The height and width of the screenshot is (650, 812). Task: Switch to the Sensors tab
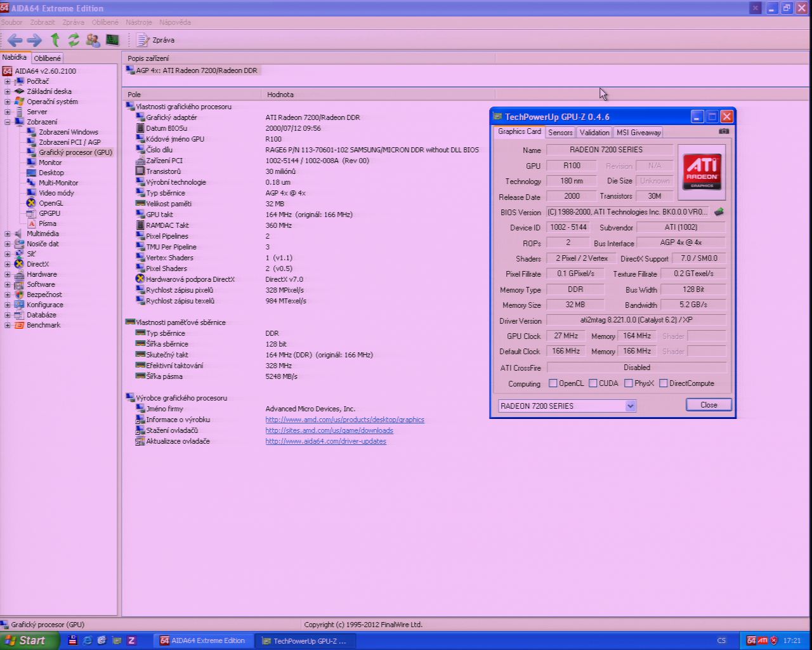(x=560, y=132)
